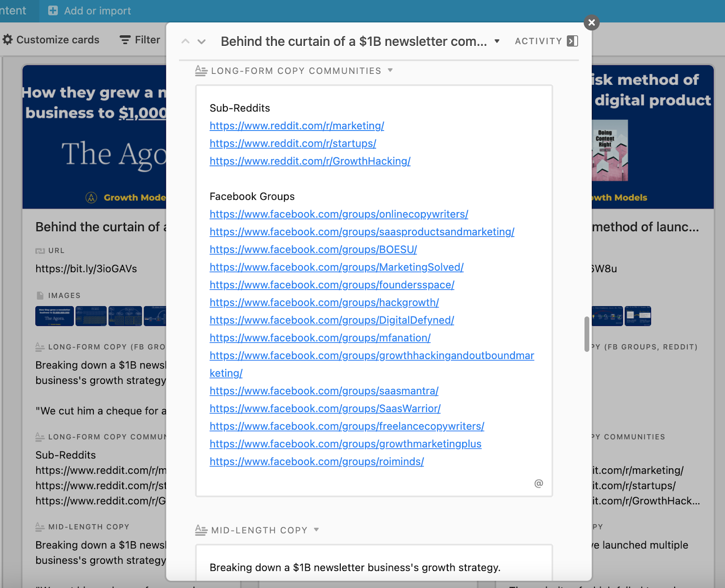Screen dimensions: 725x588
Task: Open the saasmantra Facebook group link
Action: [324, 391]
